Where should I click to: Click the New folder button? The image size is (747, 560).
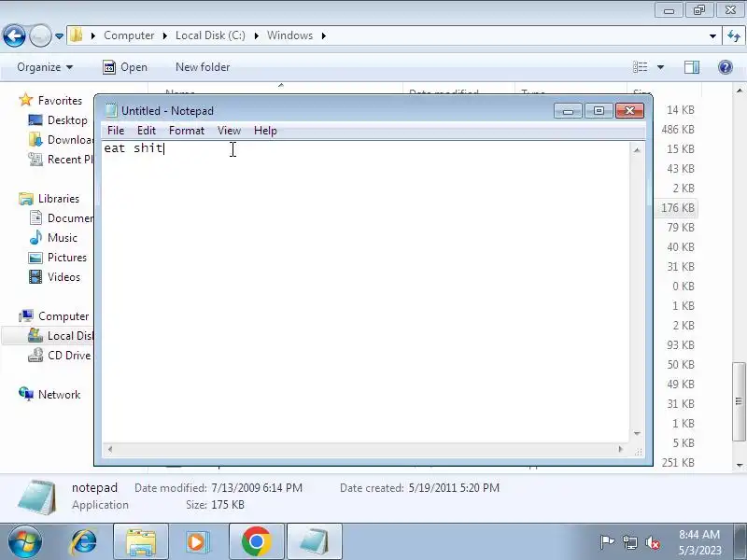[x=203, y=67]
